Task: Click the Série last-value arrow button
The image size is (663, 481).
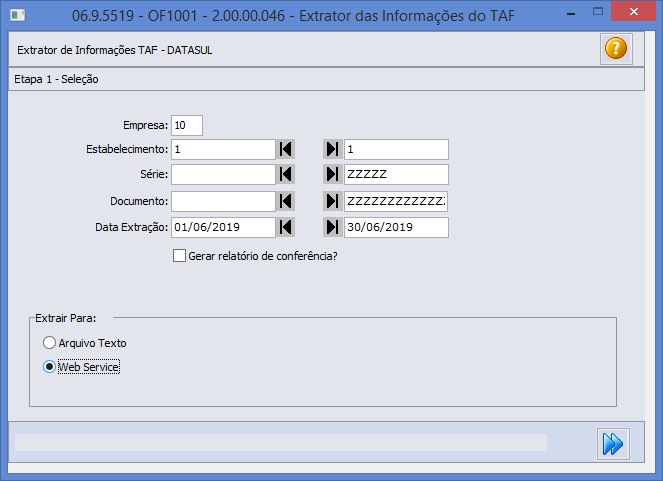Action: (333, 174)
